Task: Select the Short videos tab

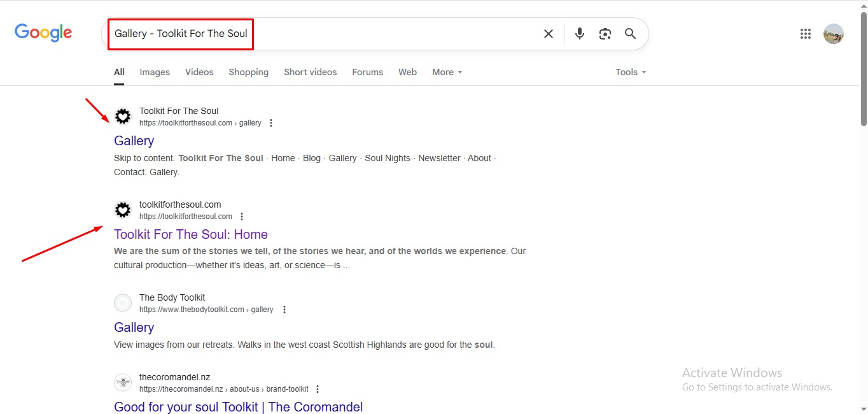Action: pos(310,72)
